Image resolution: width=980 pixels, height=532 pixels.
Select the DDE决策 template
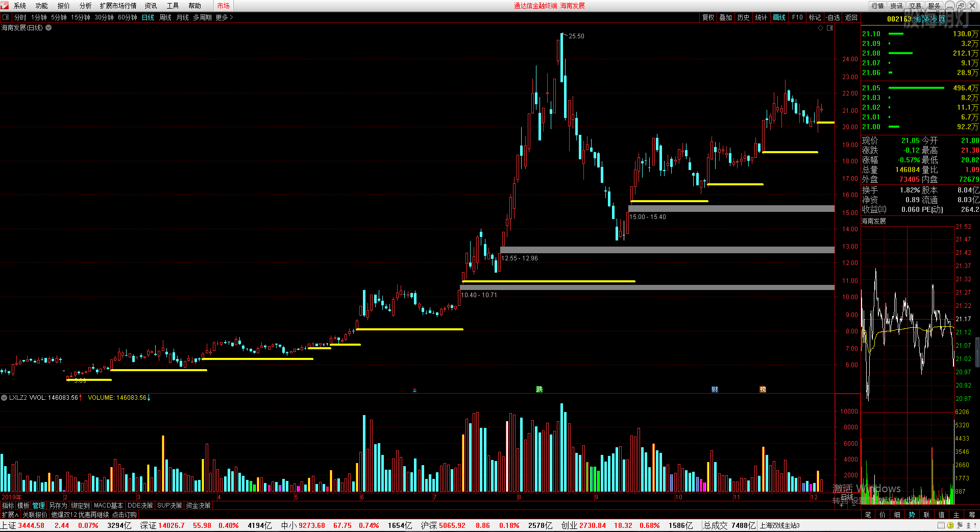[140, 505]
